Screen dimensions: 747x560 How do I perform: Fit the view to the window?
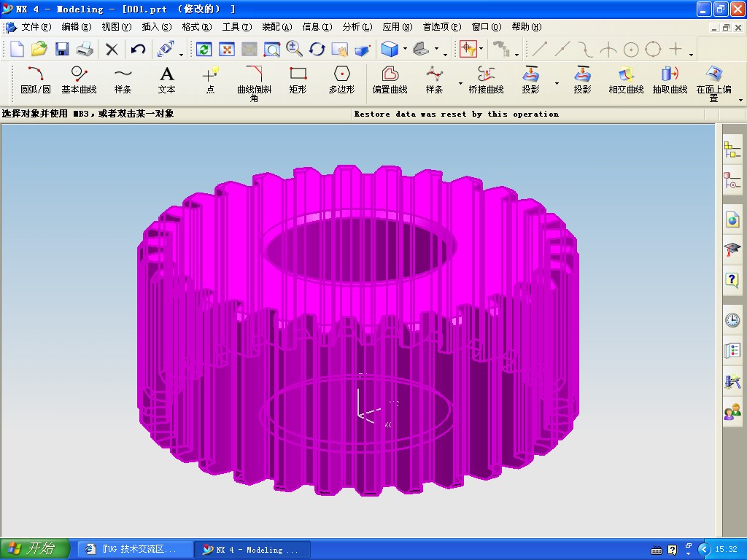click(x=227, y=49)
